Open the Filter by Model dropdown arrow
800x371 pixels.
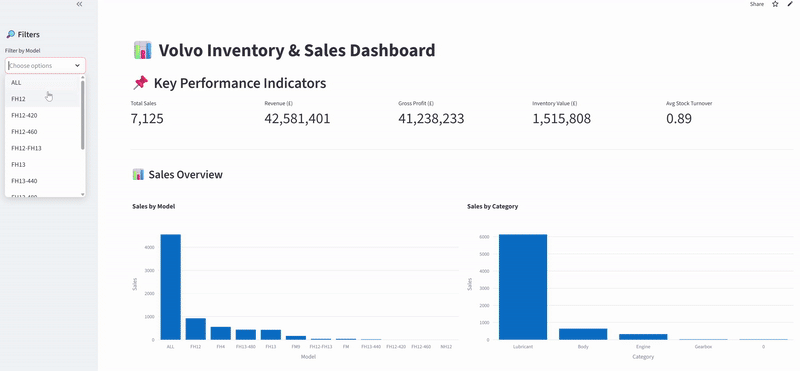tap(78, 66)
